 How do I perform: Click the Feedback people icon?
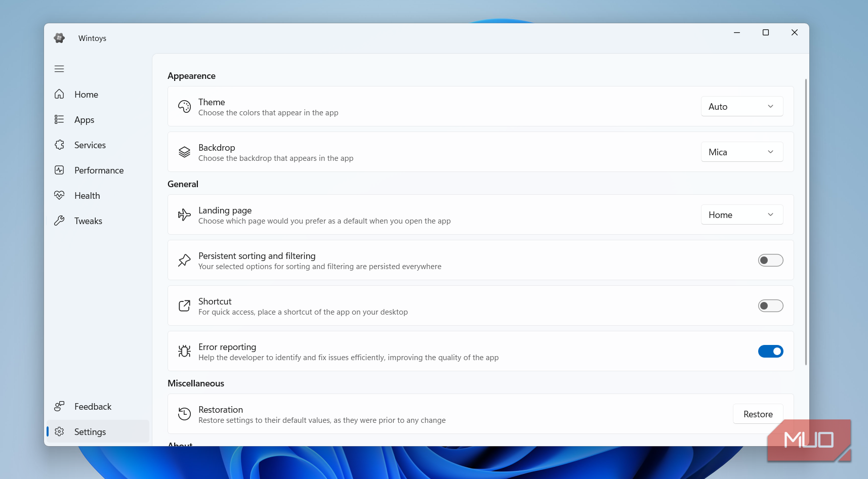click(59, 406)
